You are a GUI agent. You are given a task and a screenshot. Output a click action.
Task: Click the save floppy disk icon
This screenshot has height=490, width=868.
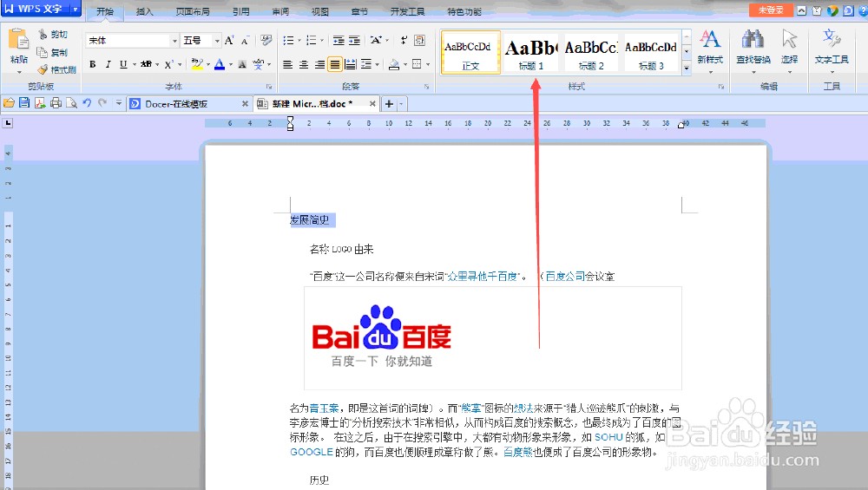coord(24,103)
